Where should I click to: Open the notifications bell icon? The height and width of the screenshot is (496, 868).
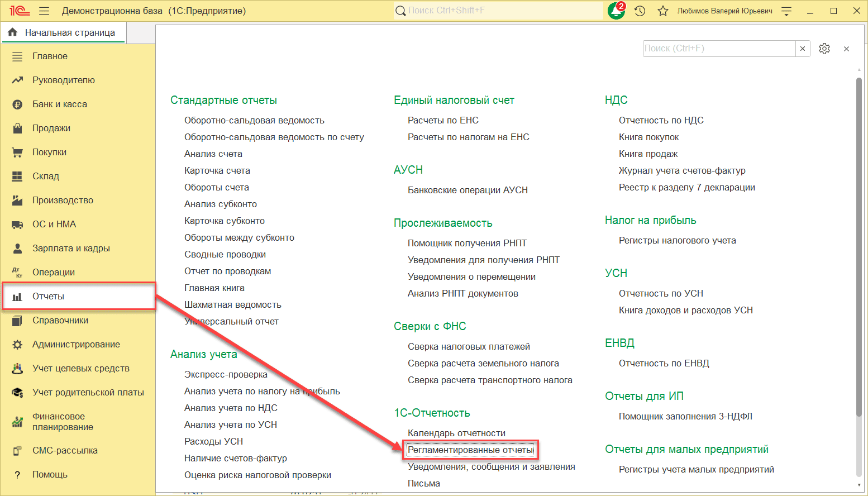tap(616, 11)
